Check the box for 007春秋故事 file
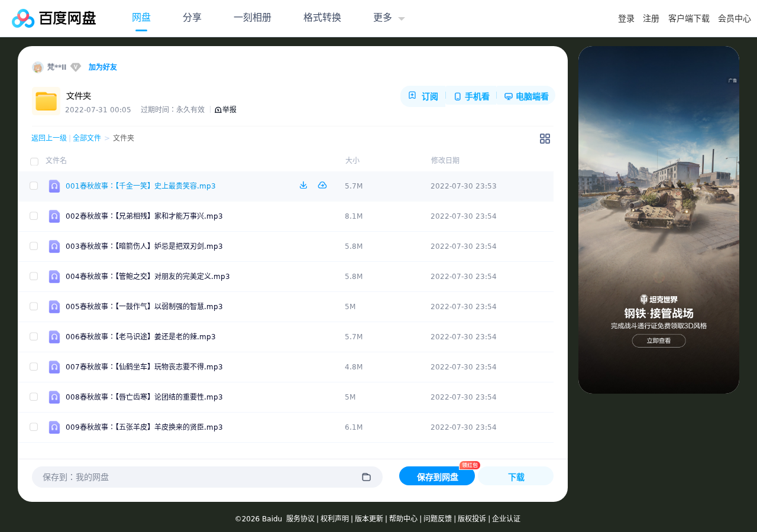The height and width of the screenshot is (532, 757). point(34,366)
